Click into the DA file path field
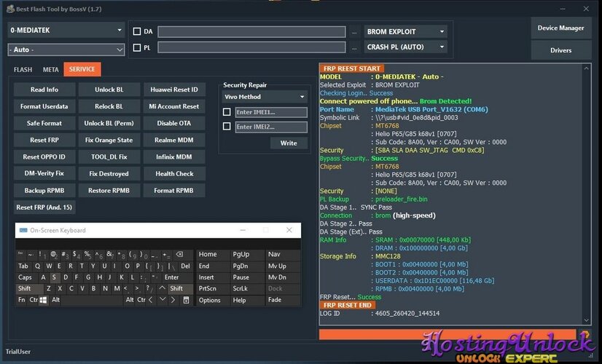 pyautogui.click(x=252, y=32)
